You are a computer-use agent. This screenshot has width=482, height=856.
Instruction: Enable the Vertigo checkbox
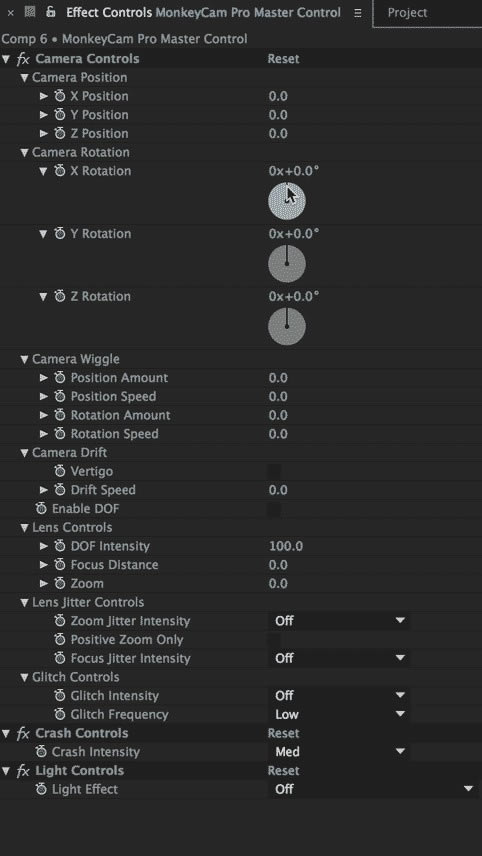point(275,471)
